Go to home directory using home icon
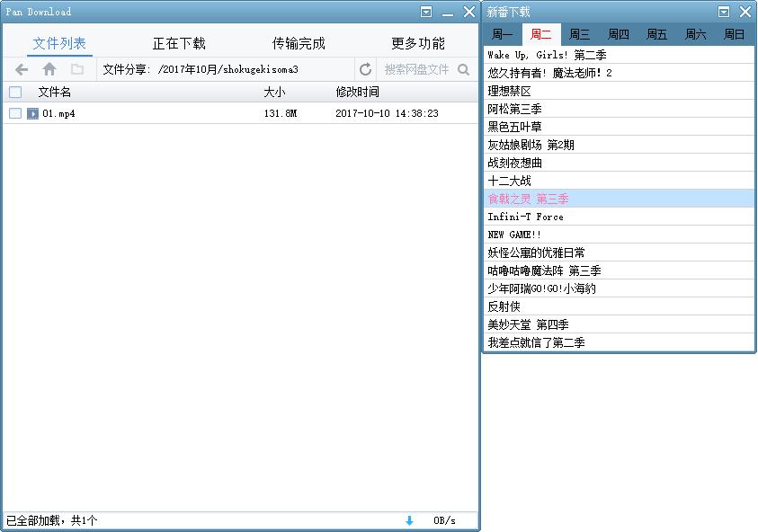The height and width of the screenshot is (532, 758). pos(49,67)
